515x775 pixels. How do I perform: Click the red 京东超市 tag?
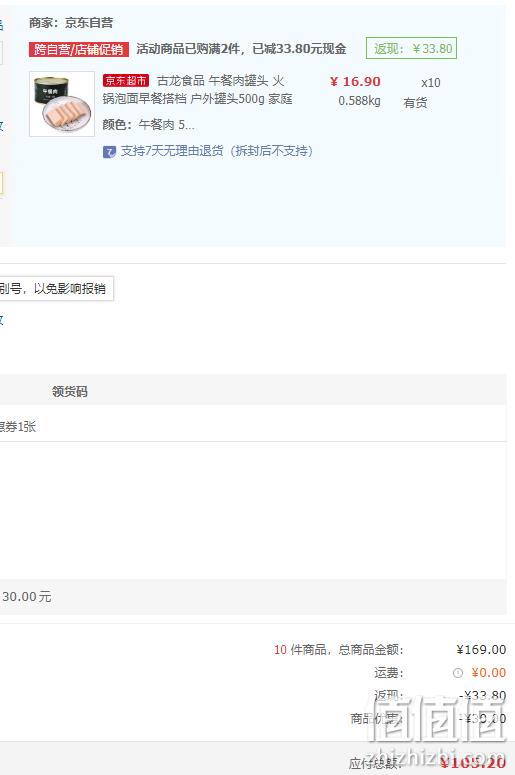point(126,81)
